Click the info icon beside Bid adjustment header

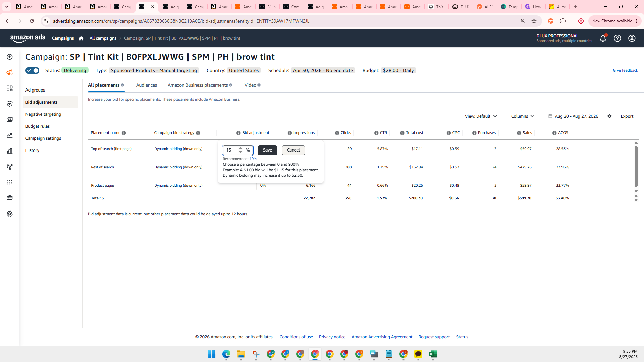(238, 133)
